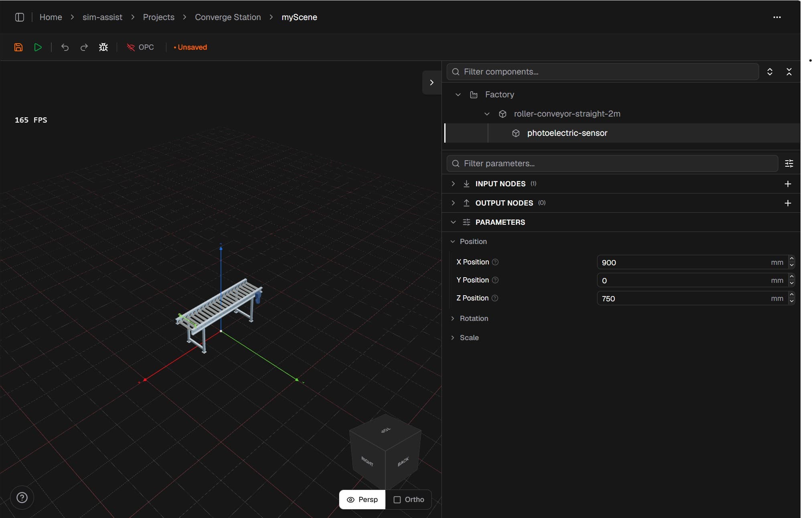The width and height of the screenshot is (812, 518).
Task: Open the parameter filter settings icon
Action: [789, 163]
